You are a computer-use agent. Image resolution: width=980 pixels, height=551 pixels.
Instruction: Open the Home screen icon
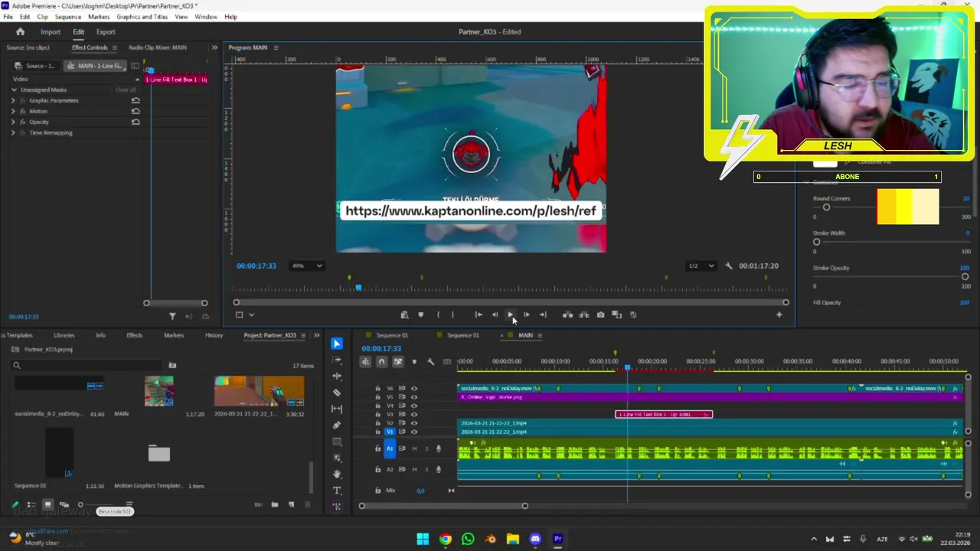(20, 31)
